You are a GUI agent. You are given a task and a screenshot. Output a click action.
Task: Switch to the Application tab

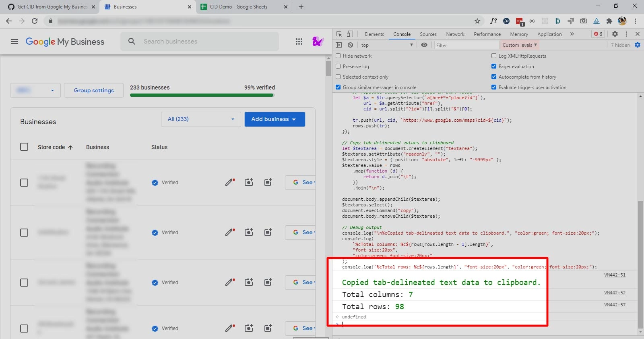[x=549, y=34]
